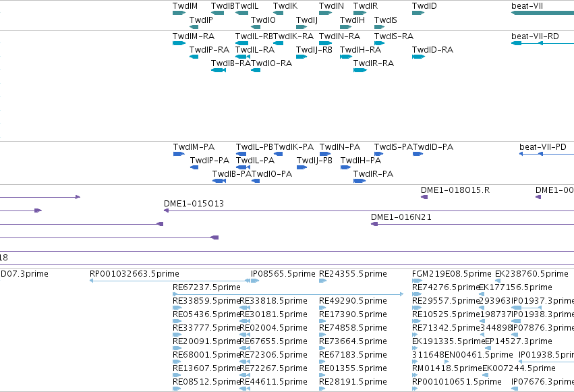574x392 pixels.
Task: Select the TwdlS gene label
Action: pos(385,20)
